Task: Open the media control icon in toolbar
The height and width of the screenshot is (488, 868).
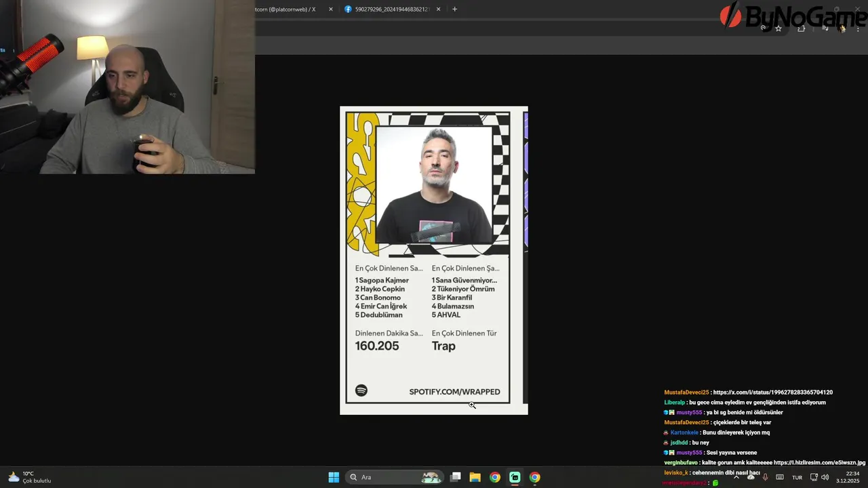Action: point(825,28)
